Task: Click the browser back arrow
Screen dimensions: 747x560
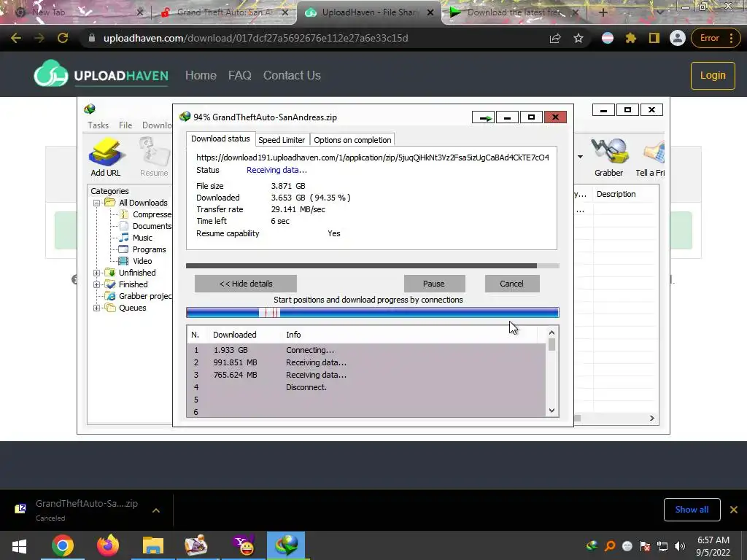Action: tap(16, 38)
